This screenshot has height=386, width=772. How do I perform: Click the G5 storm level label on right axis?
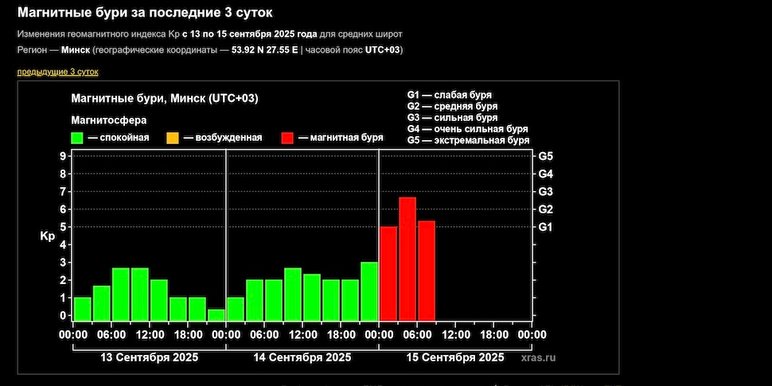pos(546,156)
